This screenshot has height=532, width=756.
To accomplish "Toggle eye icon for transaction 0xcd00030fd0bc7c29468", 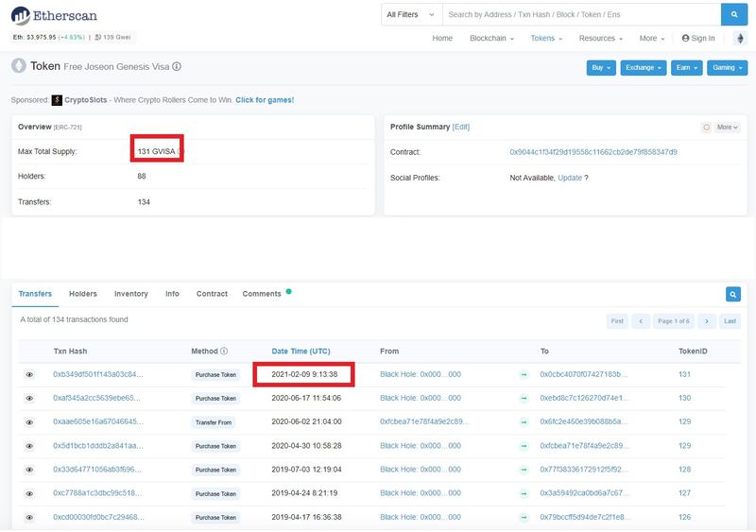I will [29, 518].
